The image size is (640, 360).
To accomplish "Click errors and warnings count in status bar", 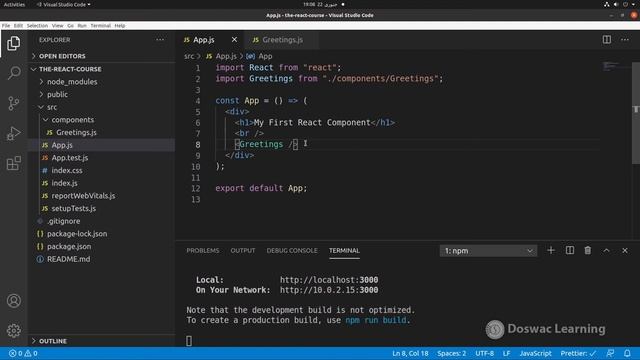I will pyautogui.click(x=23, y=353).
